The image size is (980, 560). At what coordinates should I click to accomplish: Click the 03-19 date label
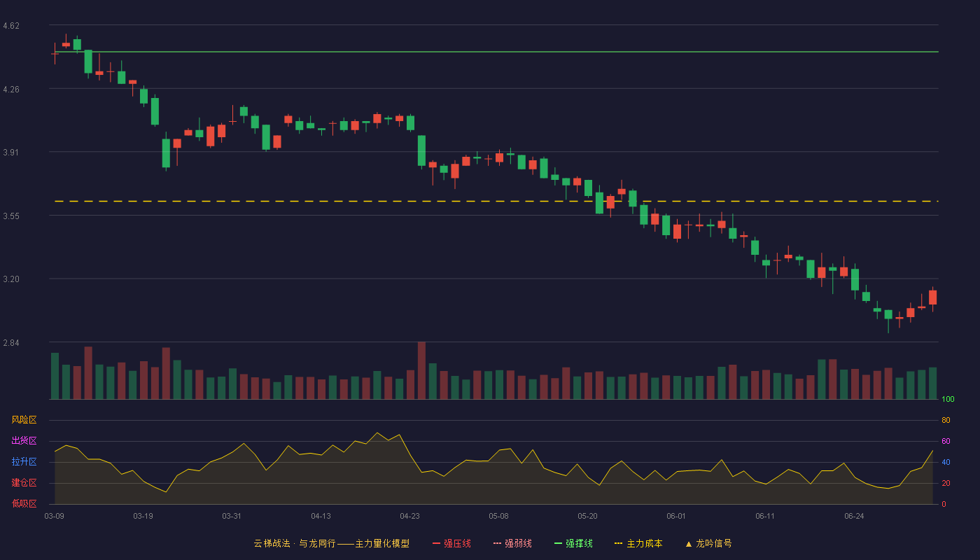tap(143, 516)
